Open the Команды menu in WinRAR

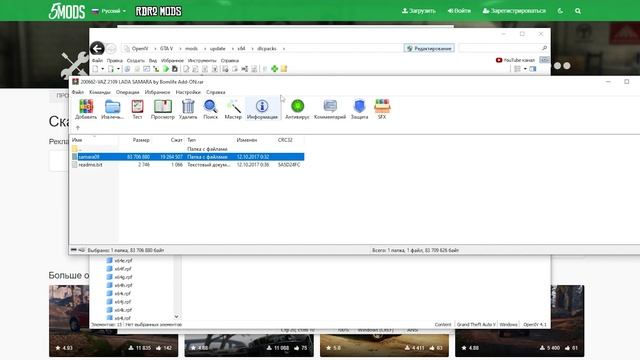[x=100, y=92]
